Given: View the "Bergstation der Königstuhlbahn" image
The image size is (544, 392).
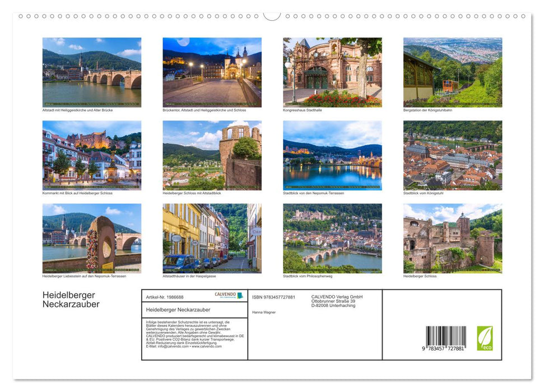Looking at the screenshot, I should pyautogui.click(x=453, y=72).
